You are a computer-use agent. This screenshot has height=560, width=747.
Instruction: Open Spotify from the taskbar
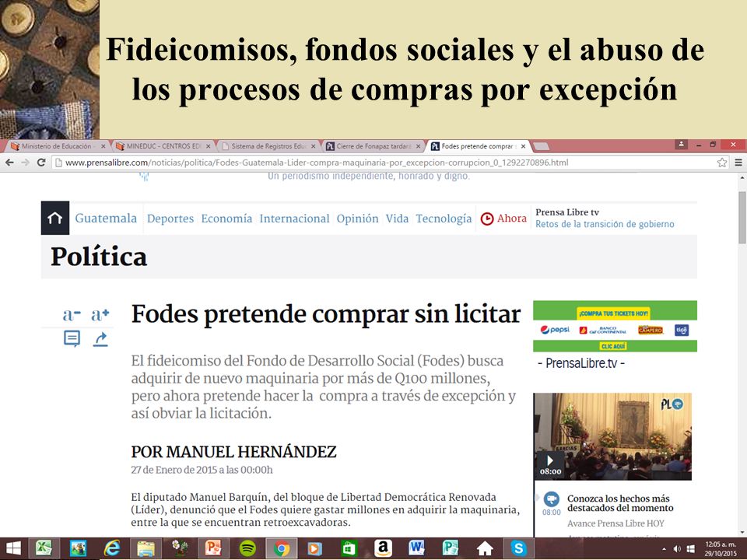click(247, 548)
